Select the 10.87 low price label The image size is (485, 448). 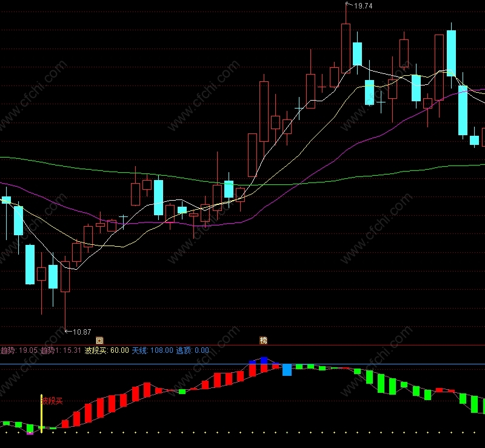pyautogui.click(x=82, y=332)
